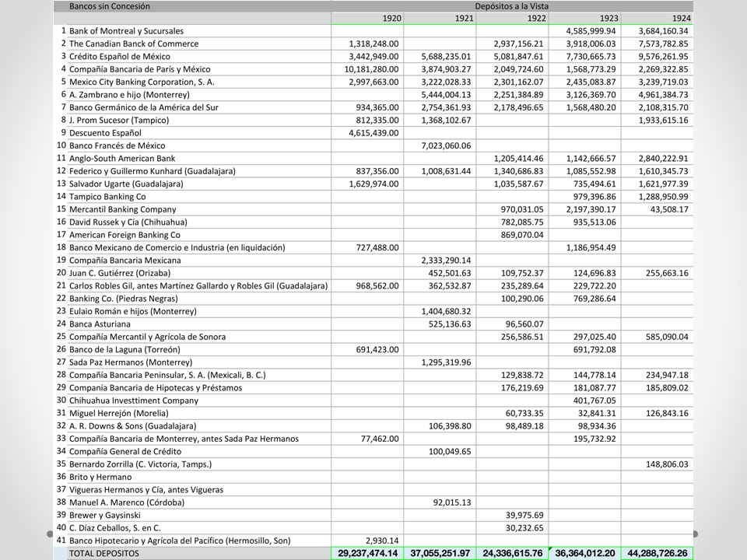Select 1921 total 37,055,251.97

pyautogui.click(x=440, y=553)
